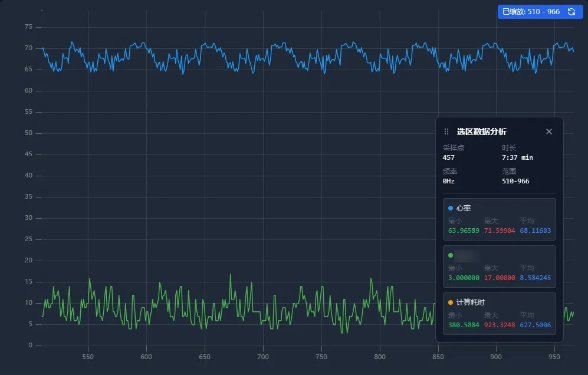The image size is (588, 375).
Task: Click the 范围 value 510-966
Action: (x=515, y=181)
